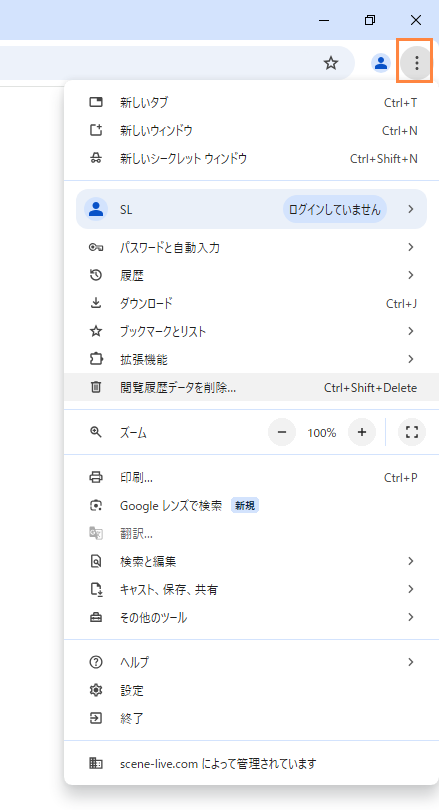Increase zoom with the plus button
This screenshot has height=810, width=439.
[x=362, y=432]
